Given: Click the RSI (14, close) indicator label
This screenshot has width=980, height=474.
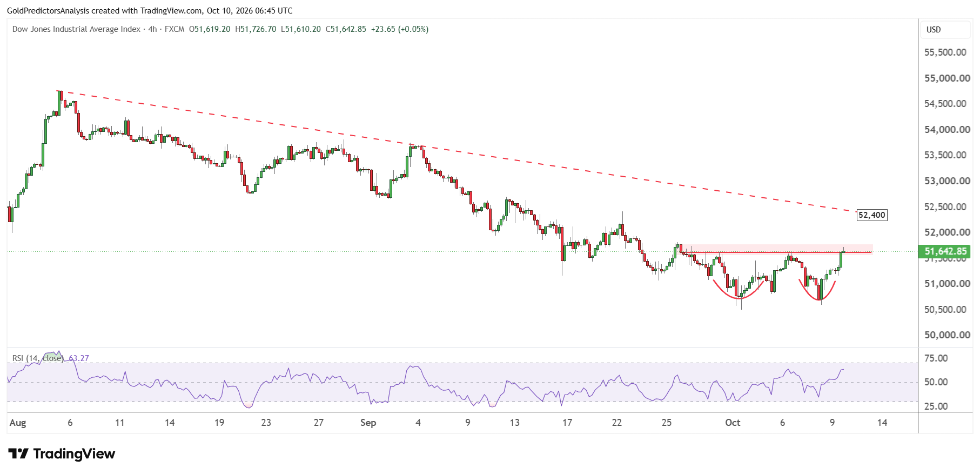Looking at the screenshot, I should pyautogui.click(x=38, y=358).
